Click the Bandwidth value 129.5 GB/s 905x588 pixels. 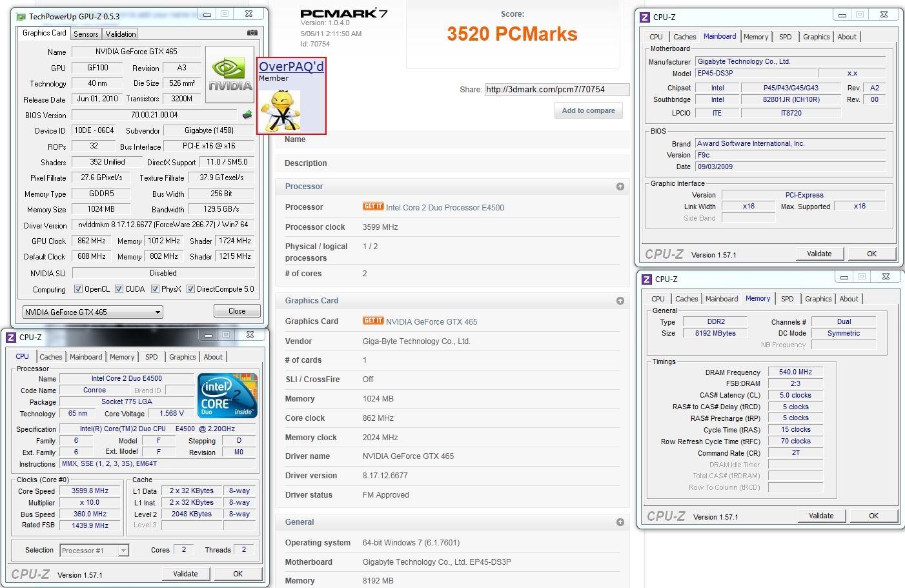(221, 209)
